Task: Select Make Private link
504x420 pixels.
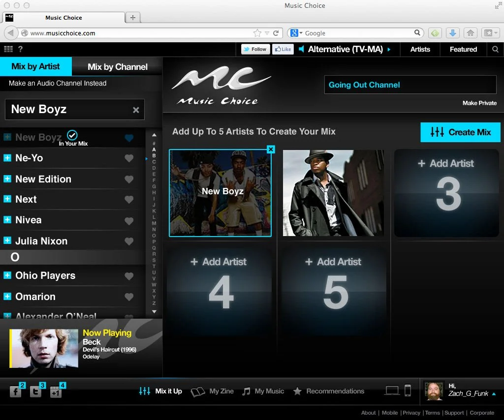Action: coord(479,103)
